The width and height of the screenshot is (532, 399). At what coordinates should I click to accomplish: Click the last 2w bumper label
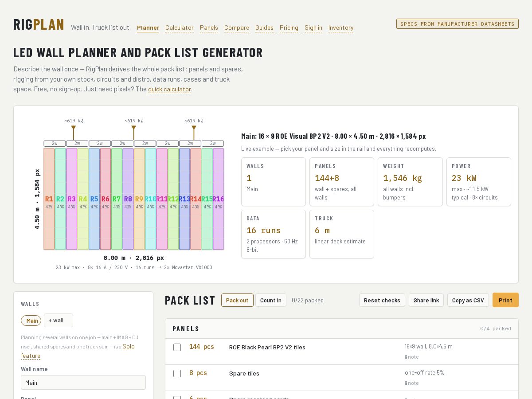point(213,144)
